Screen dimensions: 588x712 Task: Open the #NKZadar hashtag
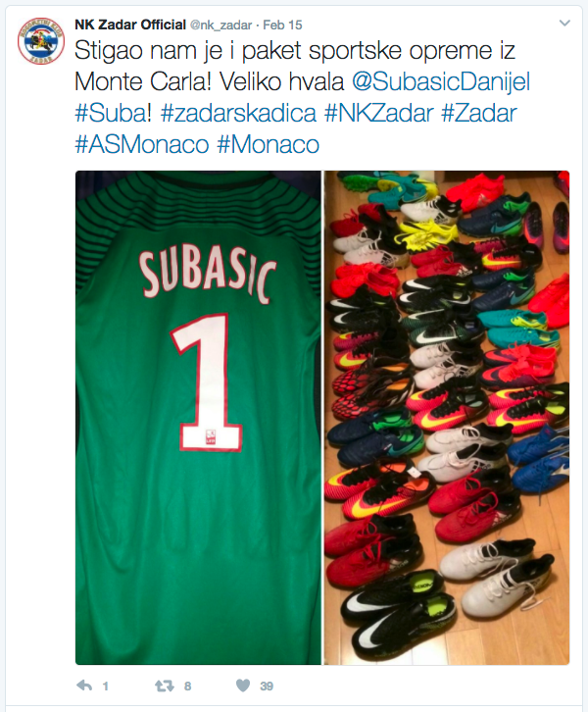379,114
